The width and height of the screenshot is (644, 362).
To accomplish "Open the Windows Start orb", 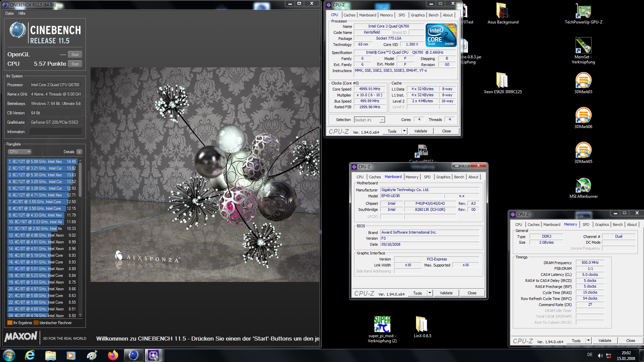I will (9, 355).
